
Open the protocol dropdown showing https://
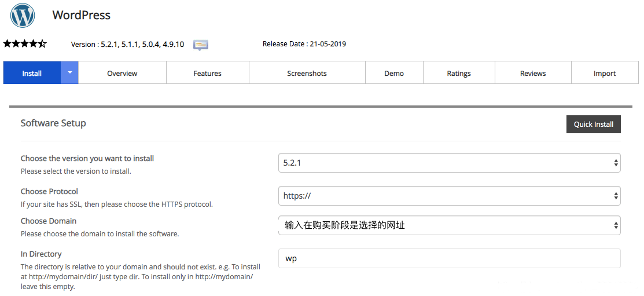click(450, 196)
